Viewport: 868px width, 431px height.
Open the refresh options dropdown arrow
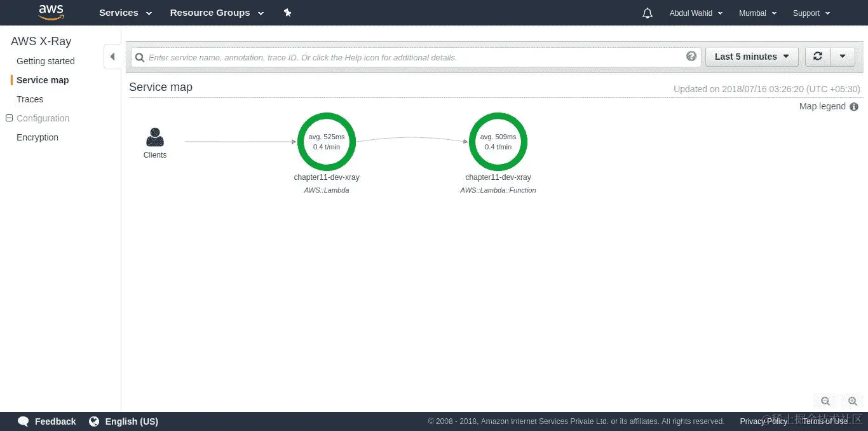pos(843,57)
